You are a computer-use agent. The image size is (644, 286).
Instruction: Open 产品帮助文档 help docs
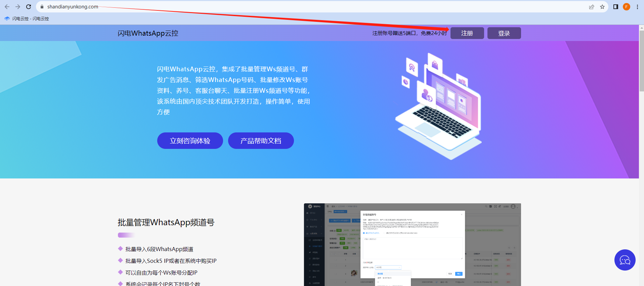click(261, 140)
